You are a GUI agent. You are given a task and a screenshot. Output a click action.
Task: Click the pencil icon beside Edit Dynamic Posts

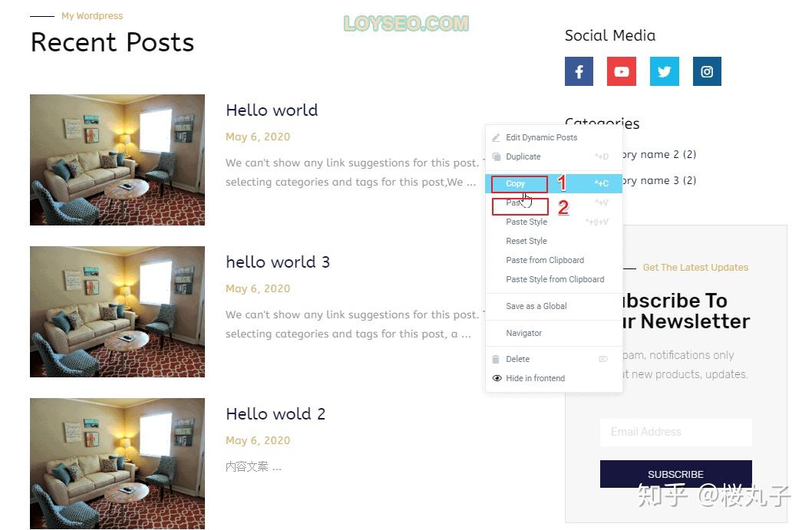tap(496, 137)
